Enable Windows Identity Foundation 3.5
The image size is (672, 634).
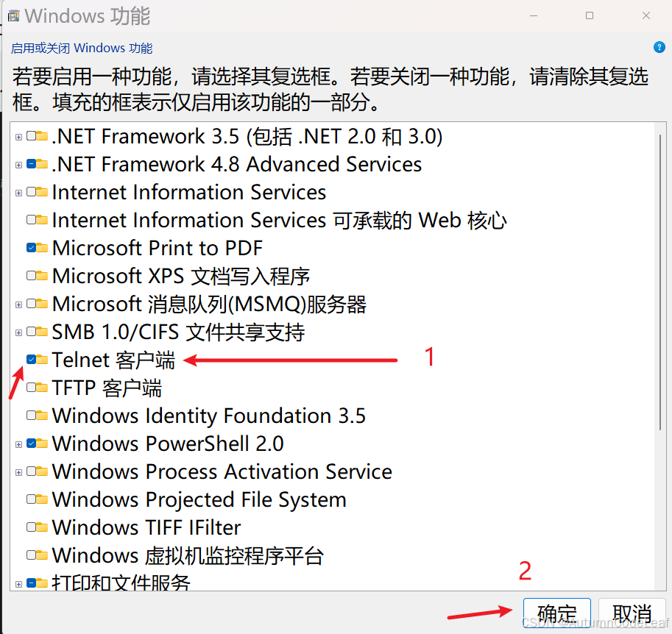(30, 416)
